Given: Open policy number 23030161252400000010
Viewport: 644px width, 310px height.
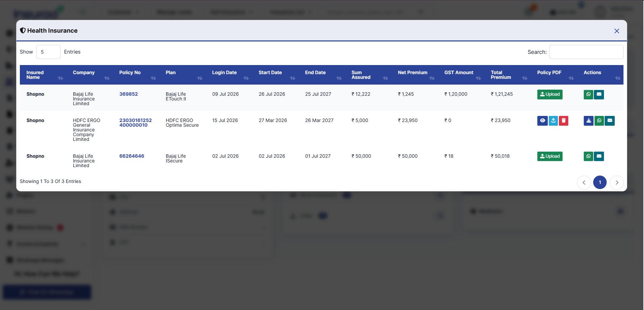Looking at the screenshot, I should (x=136, y=123).
